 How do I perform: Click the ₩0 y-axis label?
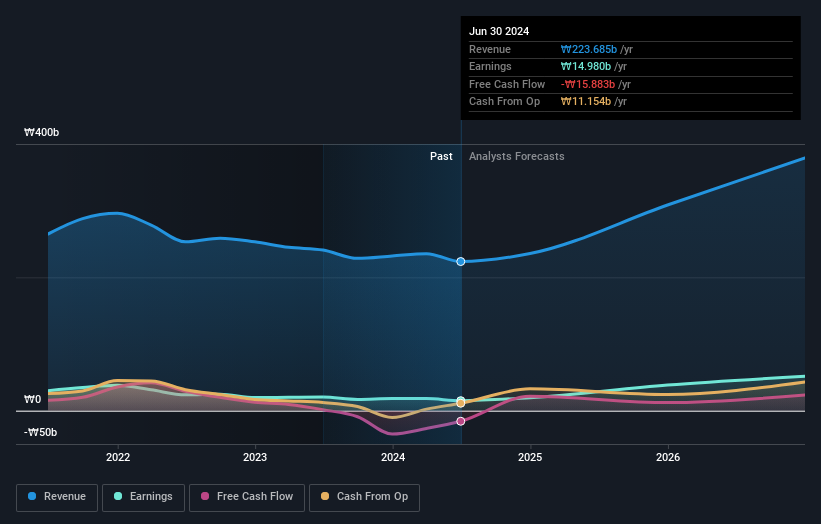pyautogui.click(x=32, y=399)
